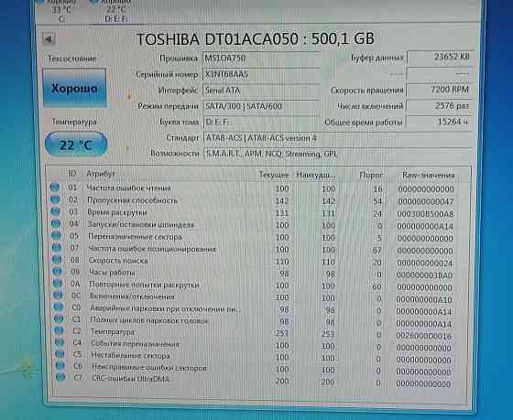Click the status icon for attribute C2
513x420 pixels.
click(59, 330)
